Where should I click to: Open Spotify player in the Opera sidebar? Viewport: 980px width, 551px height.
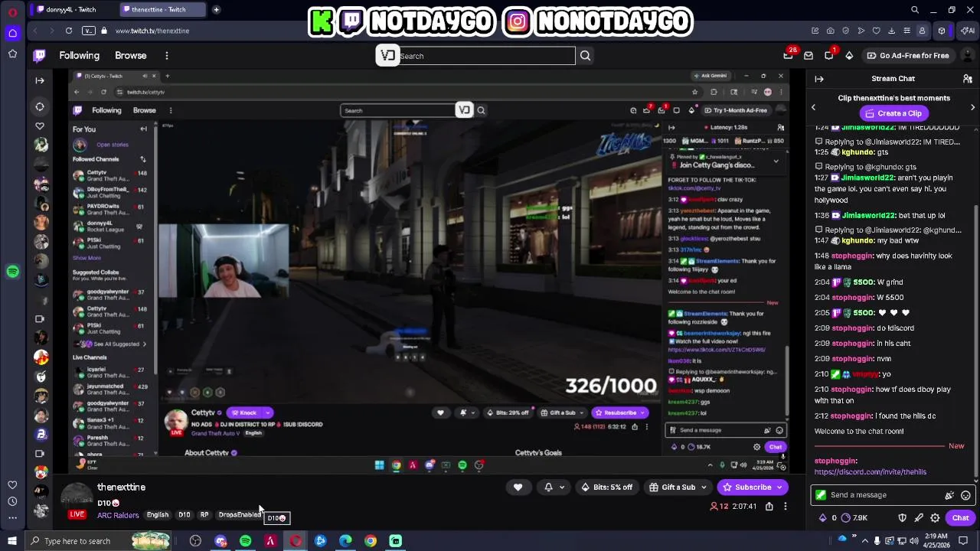[x=12, y=272]
